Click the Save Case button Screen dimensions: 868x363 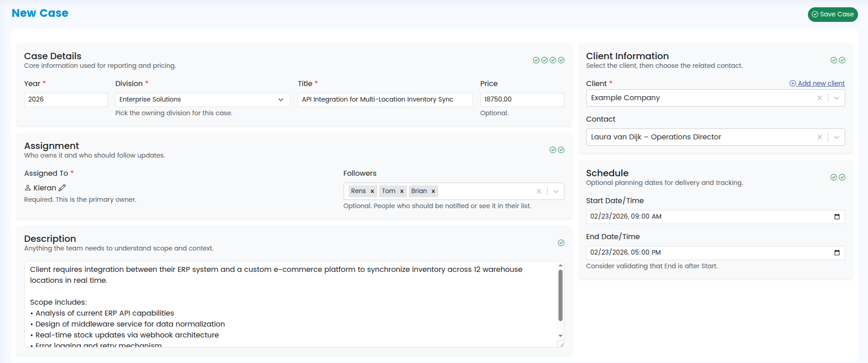[832, 14]
